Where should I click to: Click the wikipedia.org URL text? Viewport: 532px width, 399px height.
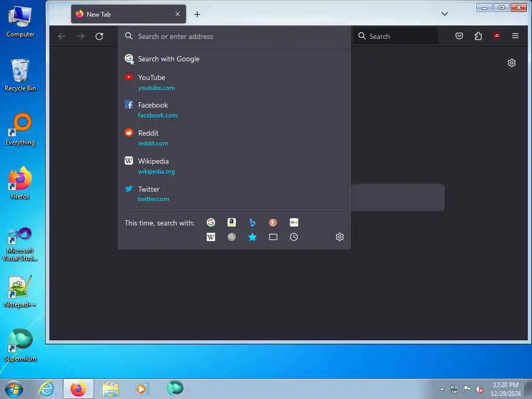[156, 171]
